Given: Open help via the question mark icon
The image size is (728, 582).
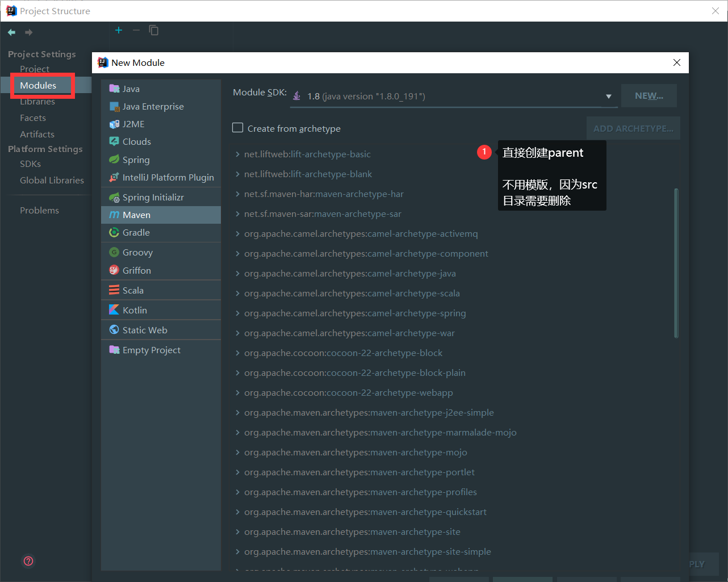Looking at the screenshot, I should click(x=28, y=561).
